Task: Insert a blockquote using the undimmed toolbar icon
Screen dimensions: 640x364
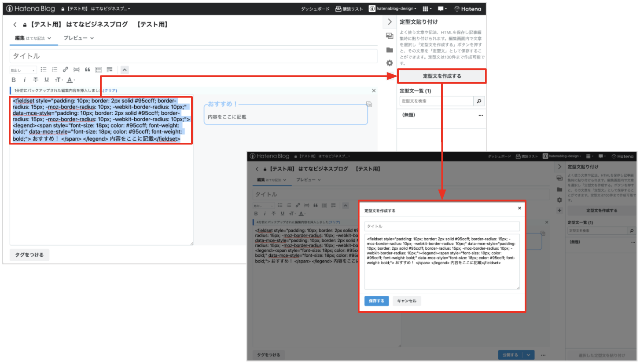Action: coord(87,69)
